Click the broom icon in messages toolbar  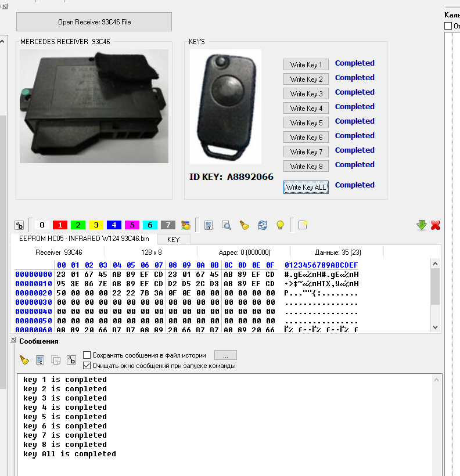click(x=24, y=360)
